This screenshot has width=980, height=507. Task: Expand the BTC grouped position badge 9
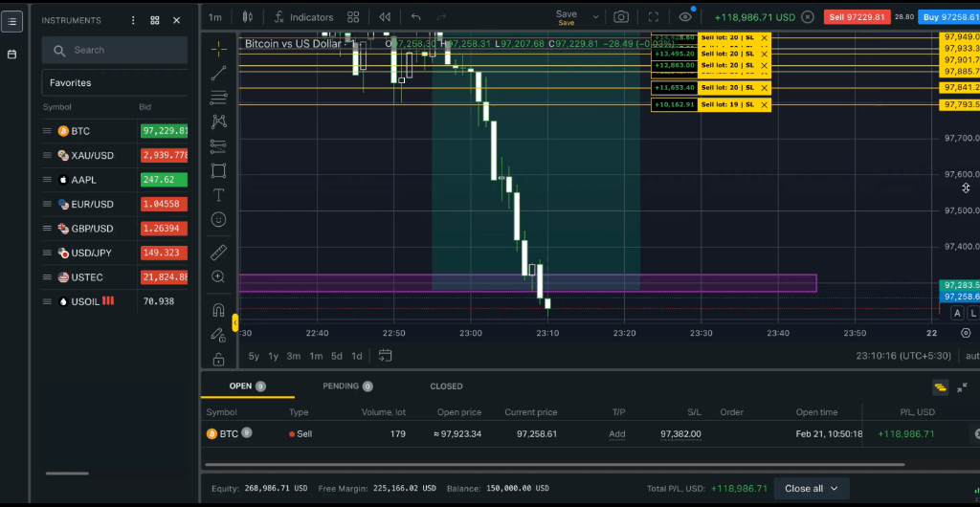coord(246,432)
